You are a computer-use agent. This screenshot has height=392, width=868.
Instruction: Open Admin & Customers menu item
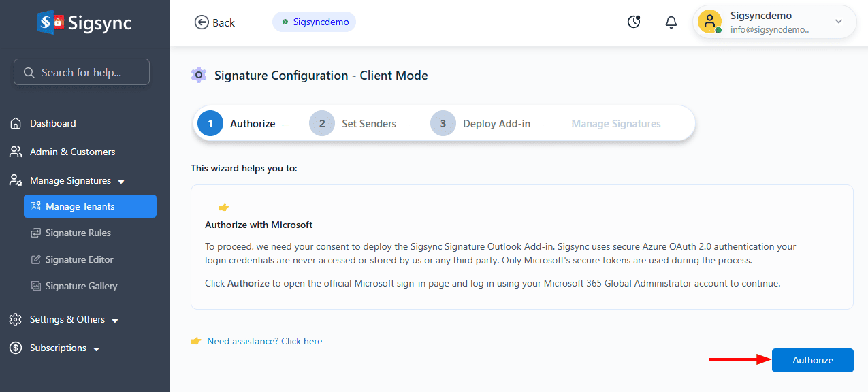(x=72, y=152)
